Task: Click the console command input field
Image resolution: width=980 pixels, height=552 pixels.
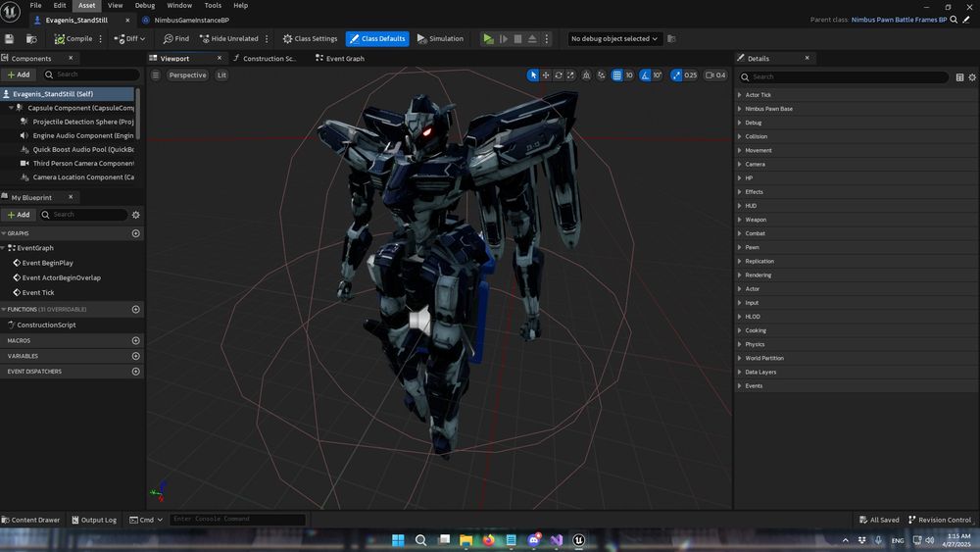Action: click(237, 520)
